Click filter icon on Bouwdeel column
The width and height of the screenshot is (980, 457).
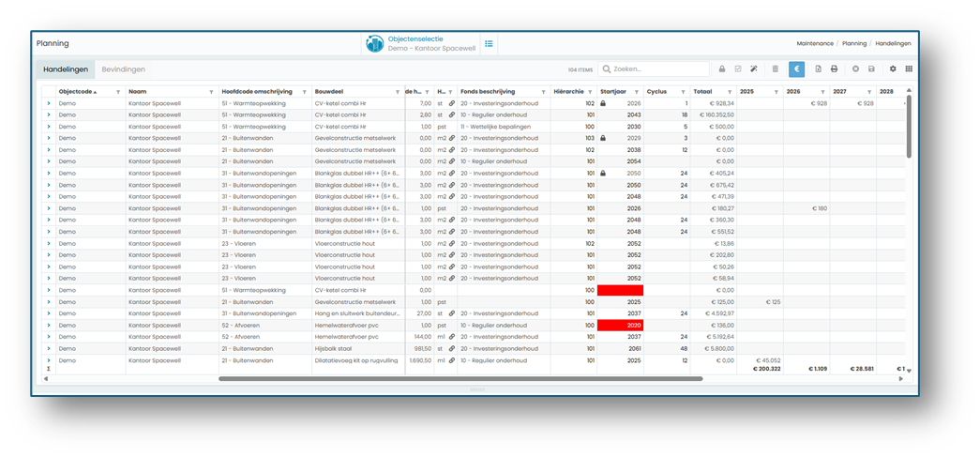click(398, 92)
